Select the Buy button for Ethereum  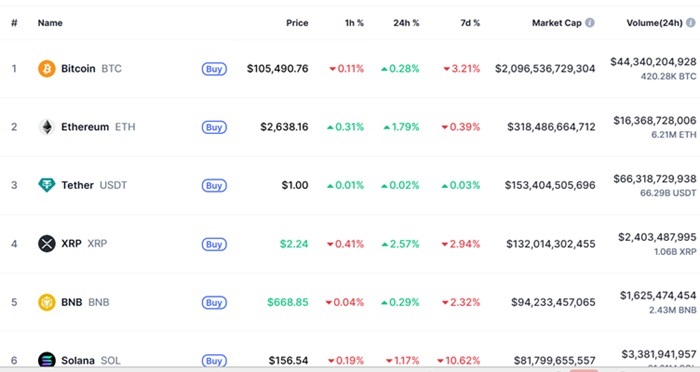click(x=214, y=127)
